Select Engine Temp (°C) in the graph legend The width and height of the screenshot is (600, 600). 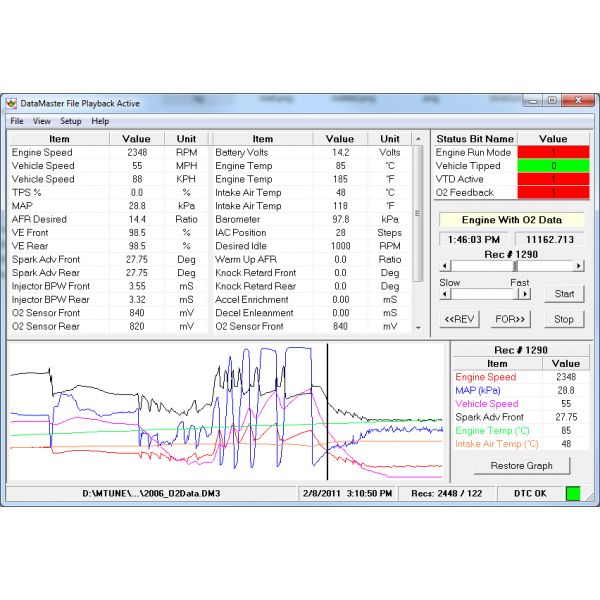click(x=492, y=431)
